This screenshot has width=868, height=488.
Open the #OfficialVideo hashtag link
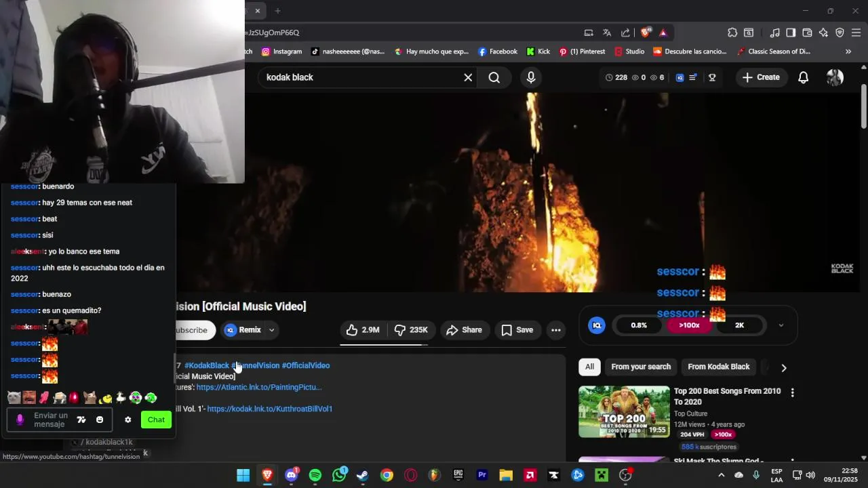coord(306,365)
